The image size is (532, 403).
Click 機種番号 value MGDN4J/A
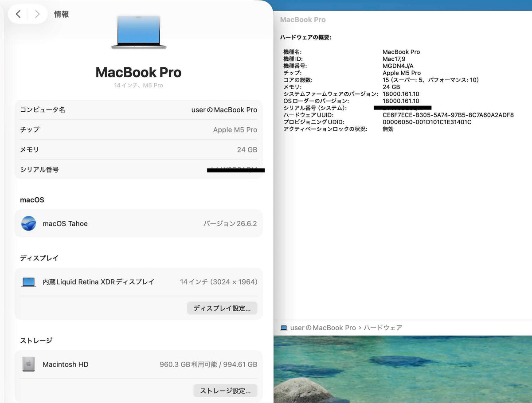pyautogui.click(x=398, y=66)
